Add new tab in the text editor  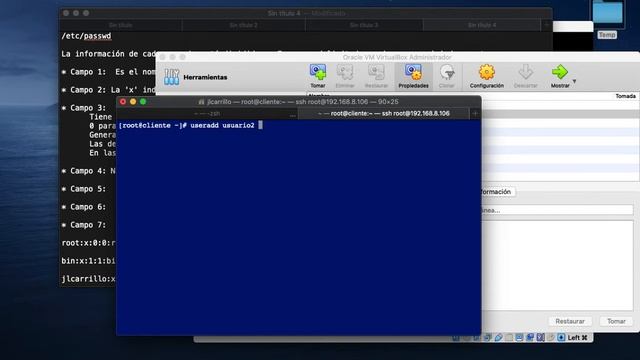tap(547, 25)
